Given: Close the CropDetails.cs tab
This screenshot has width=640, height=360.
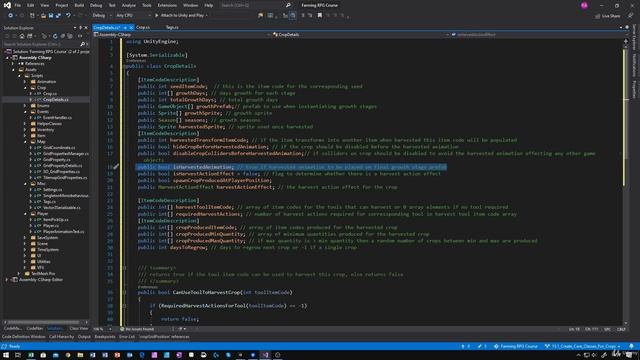Looking at the screenshot, I should (x=131, y=27).
